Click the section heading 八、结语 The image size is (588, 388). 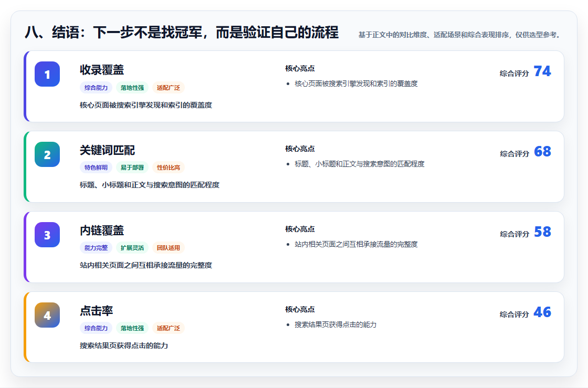(x=182, y=32)
